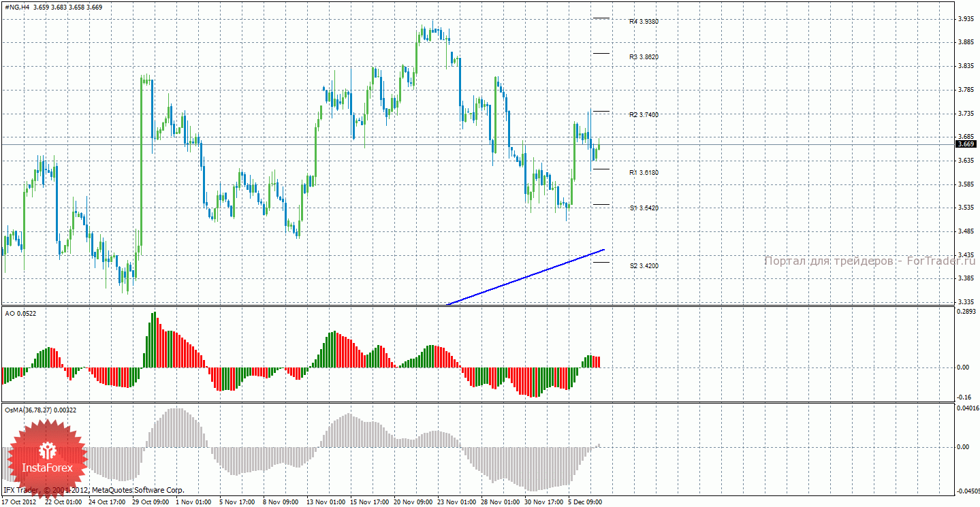Image resolution: width=980 pixels, height=507 pixels.
Task: Click the 29 Oct 09:00 time label
Action: [x=149, y=502]
